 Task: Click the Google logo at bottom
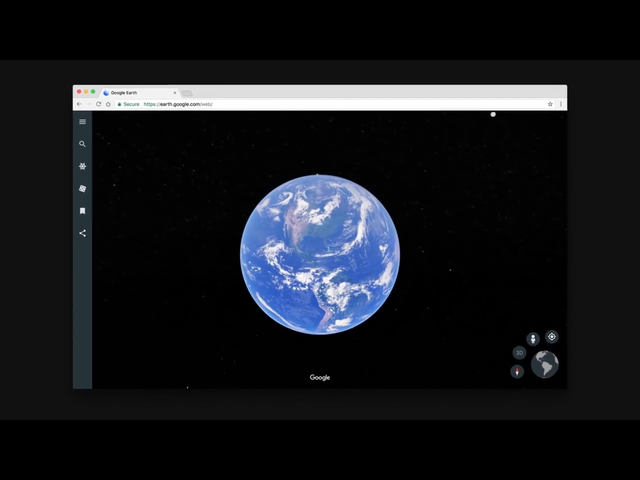pyautogui.click(x=320, y=378)
